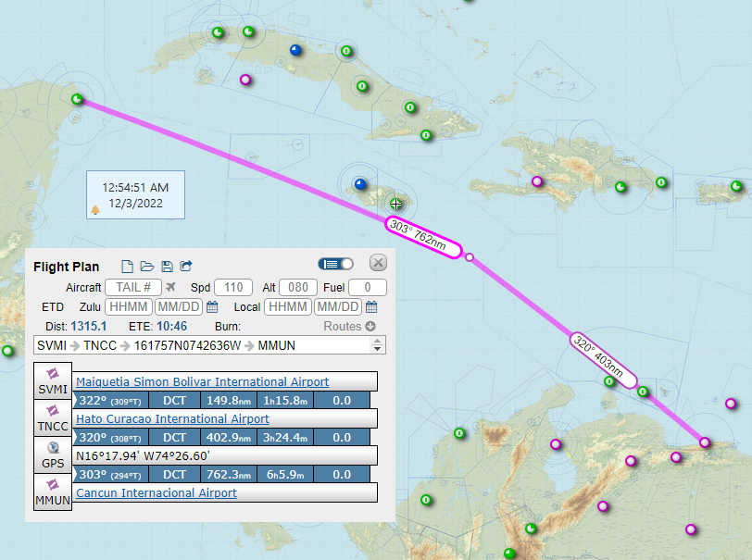
Task: Click the 149.8nm distance cell
Action: [x=229, y=401]
